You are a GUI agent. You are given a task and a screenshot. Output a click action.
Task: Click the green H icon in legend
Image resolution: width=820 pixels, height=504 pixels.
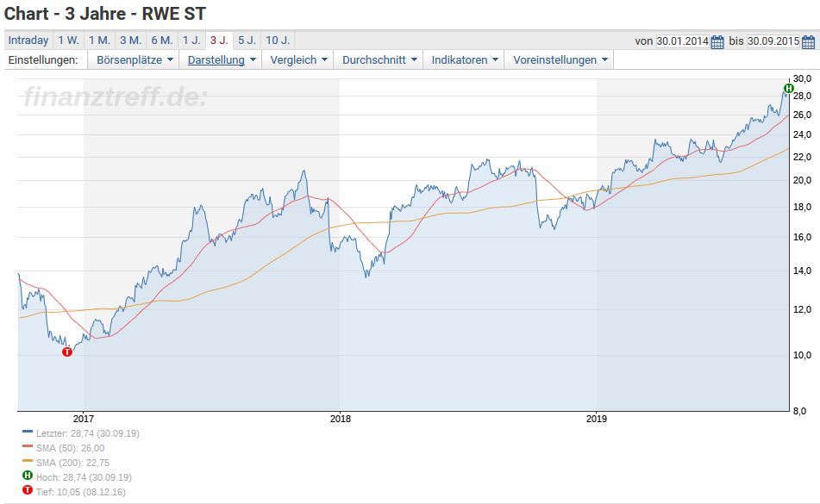coord(28,476)
